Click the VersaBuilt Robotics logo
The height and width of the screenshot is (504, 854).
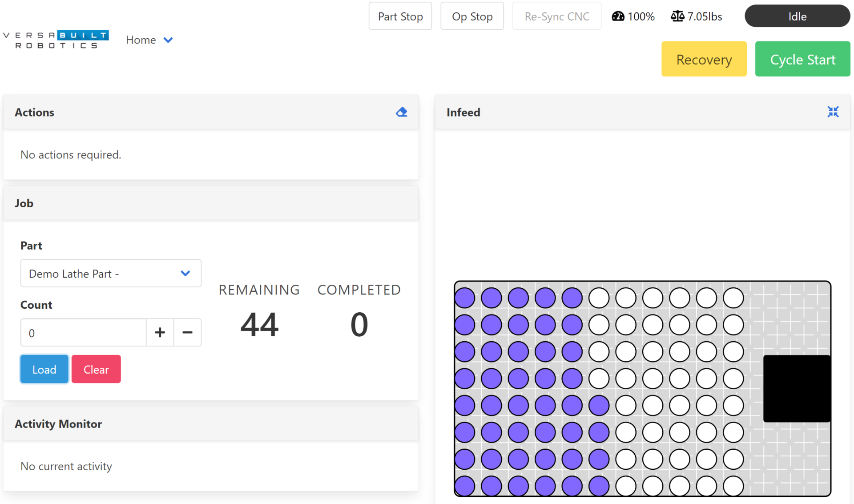pos(56,40)
